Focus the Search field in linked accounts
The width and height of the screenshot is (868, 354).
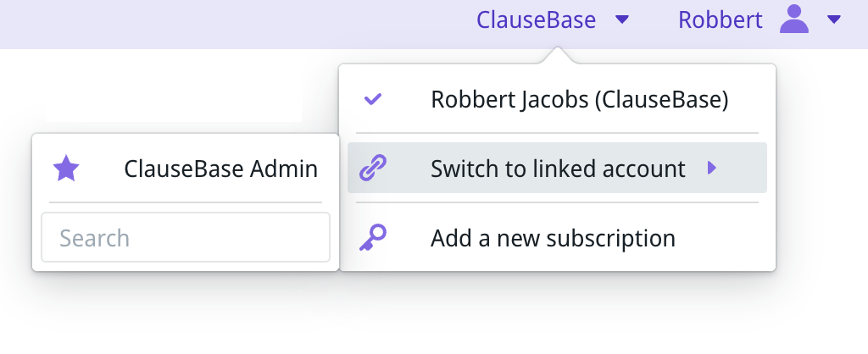pos(185,237)
